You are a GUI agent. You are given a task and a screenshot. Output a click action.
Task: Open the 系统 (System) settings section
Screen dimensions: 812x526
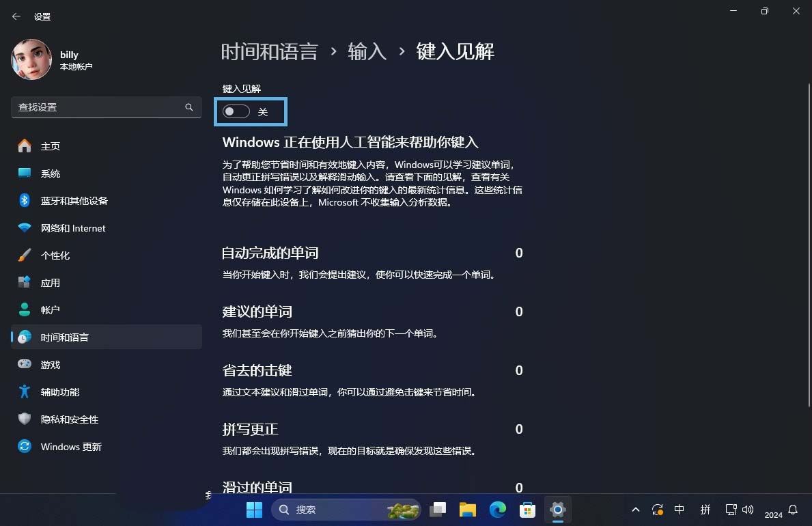51,173
